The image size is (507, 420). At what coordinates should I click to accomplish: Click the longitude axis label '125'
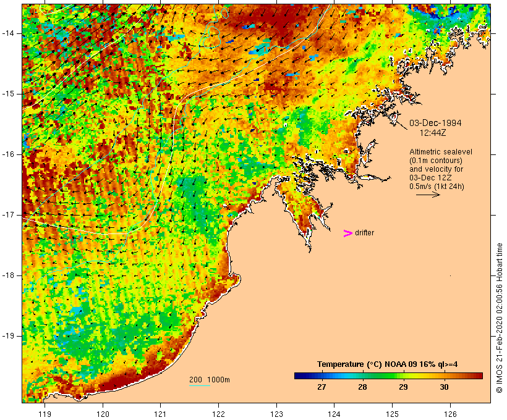392,414
